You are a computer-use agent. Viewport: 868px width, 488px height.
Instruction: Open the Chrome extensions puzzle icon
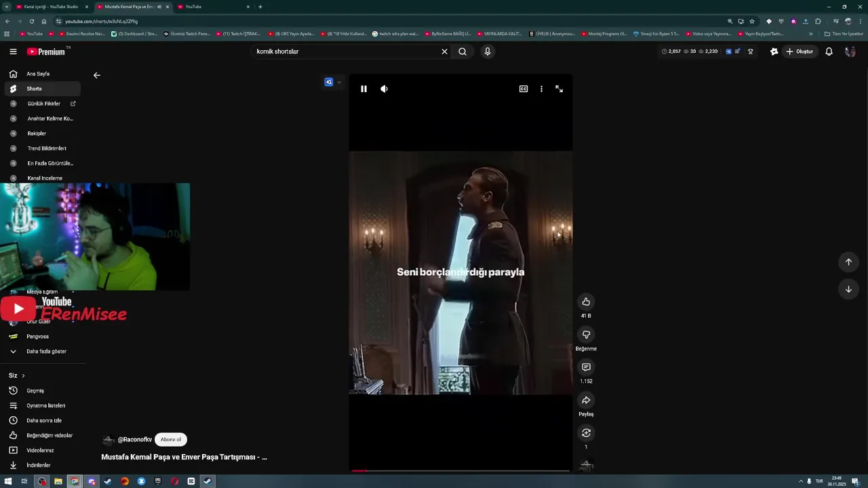coord(818,21)
